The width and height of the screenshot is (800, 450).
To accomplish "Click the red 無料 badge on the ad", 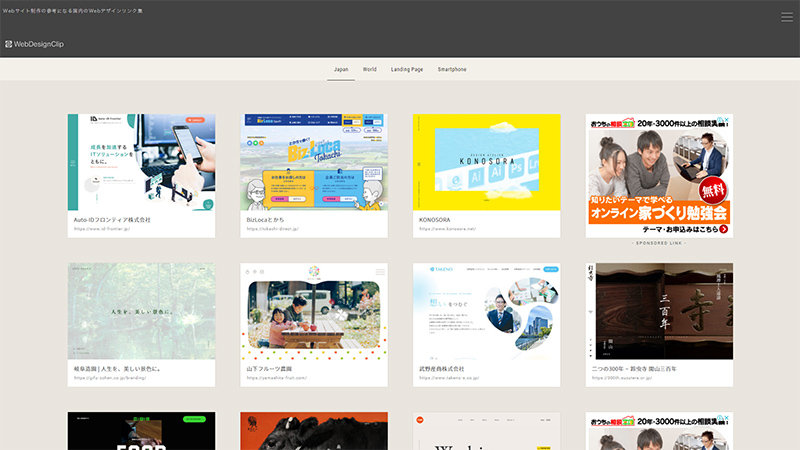I will [x=713, y=190].
